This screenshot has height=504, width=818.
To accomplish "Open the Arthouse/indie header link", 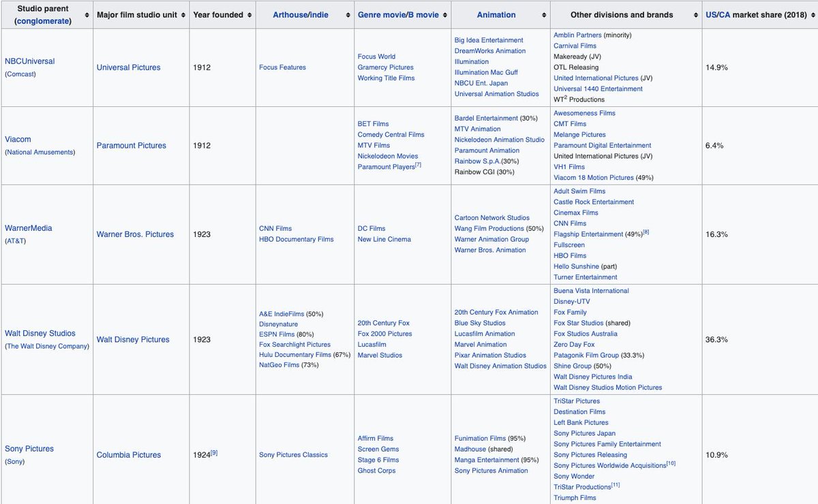I will point(300,15).
